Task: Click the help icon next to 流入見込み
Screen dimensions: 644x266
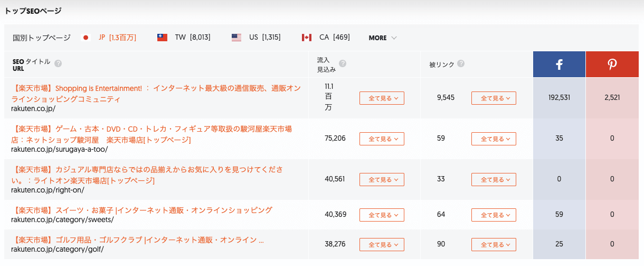Action: pyautogui.click(x=343, y=63)
